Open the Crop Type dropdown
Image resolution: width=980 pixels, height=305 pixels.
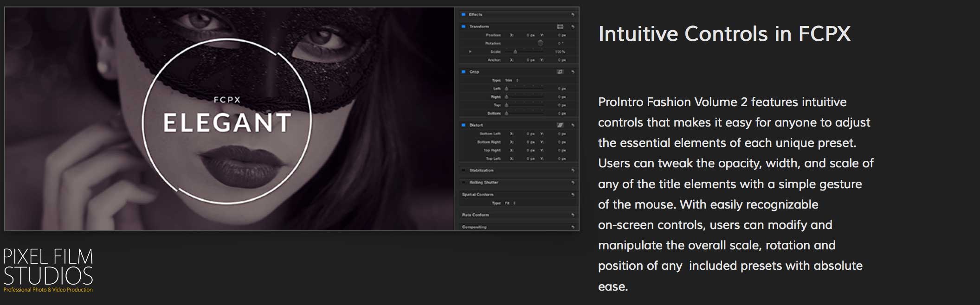click(511, 80)
